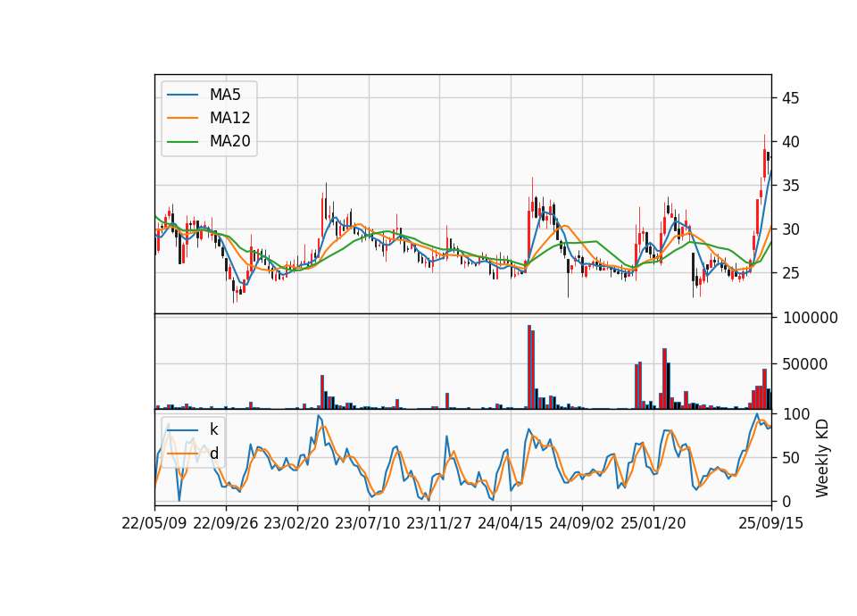Click the 24/09/02 date label
The image size is (857, 616).
pos(581,523)
